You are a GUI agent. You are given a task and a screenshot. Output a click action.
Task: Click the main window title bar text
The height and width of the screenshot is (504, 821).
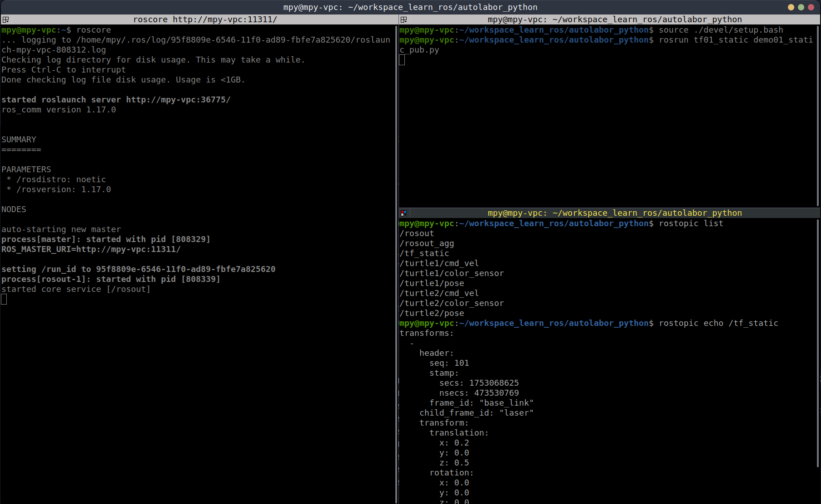tap(410, 7)
